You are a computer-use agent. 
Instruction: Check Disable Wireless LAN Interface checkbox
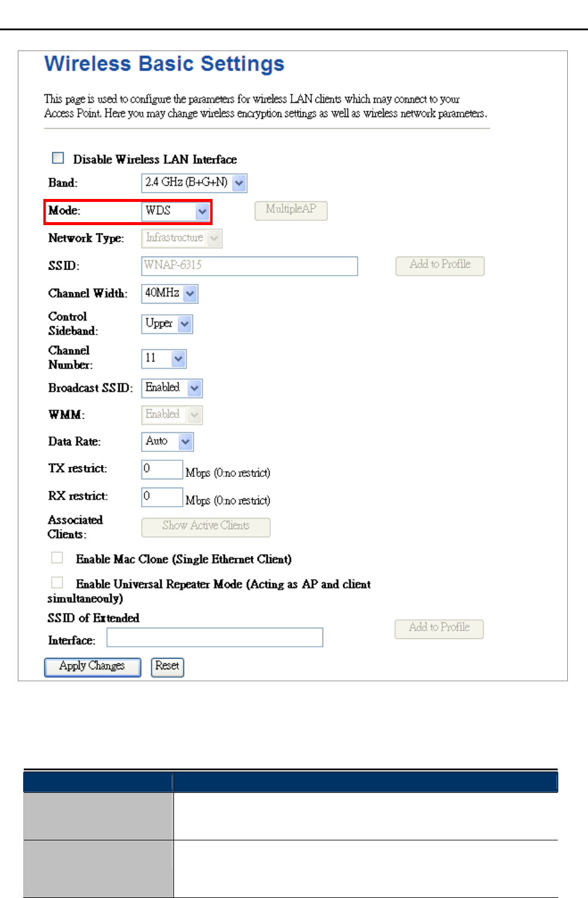point(58,158)
